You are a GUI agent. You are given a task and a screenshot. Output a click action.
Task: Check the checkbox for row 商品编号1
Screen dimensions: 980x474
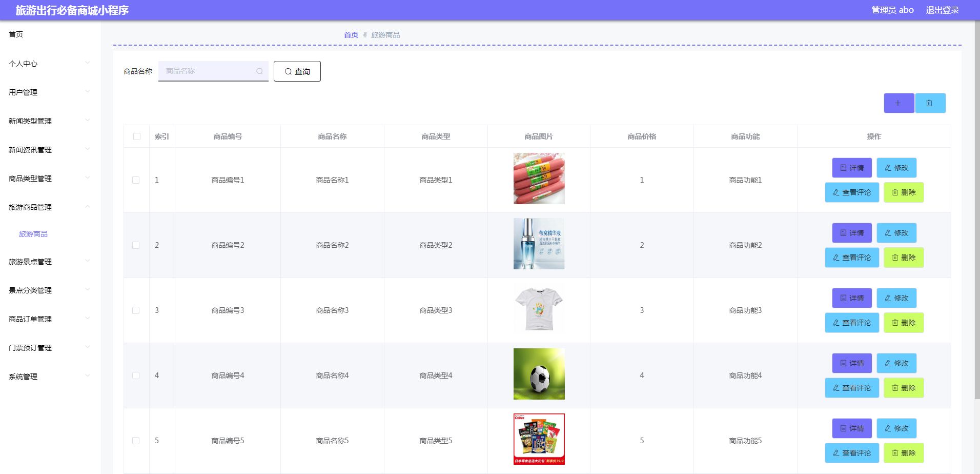tap(136, 180)
